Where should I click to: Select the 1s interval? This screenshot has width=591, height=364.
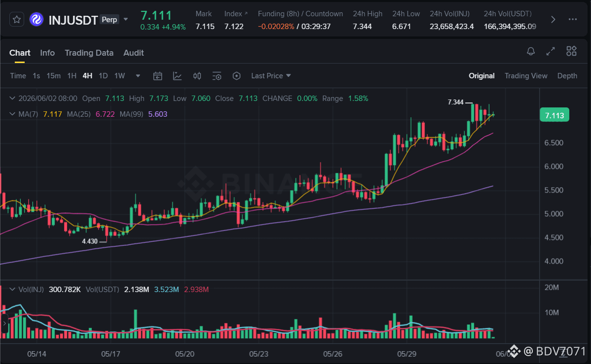[x=36, y=76]
